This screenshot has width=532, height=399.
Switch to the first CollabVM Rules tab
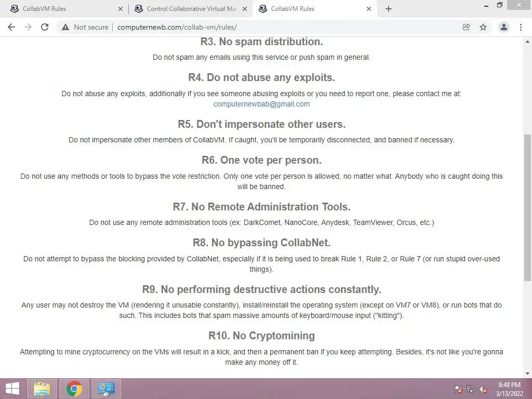click(64, 9)
